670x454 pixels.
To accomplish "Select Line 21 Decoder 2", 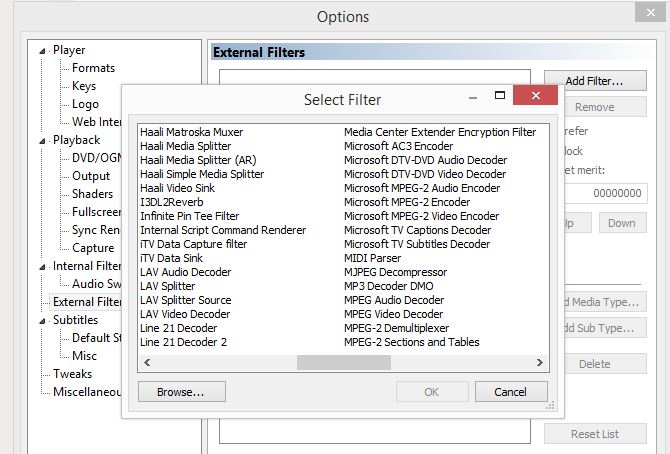I will point(183,342).
